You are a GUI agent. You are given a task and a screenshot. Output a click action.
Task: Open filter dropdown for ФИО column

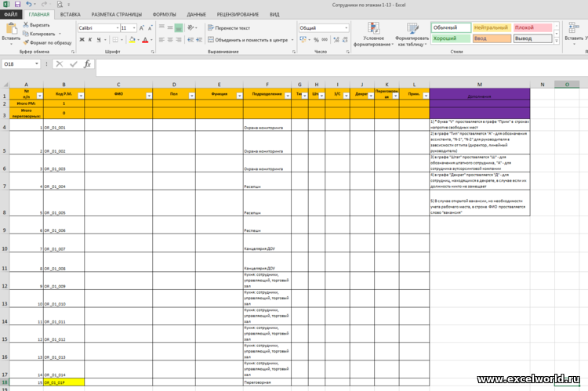point(149,96)
